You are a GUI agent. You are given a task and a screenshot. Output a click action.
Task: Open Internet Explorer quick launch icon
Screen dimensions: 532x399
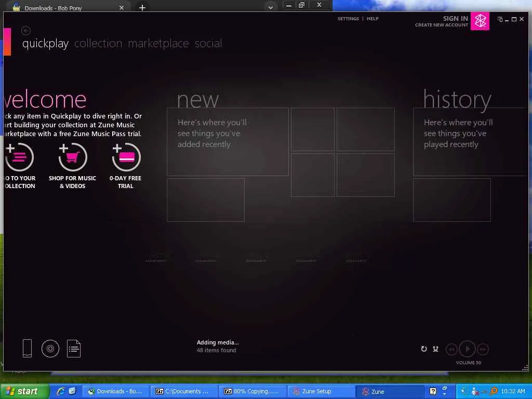click(61, 391)
